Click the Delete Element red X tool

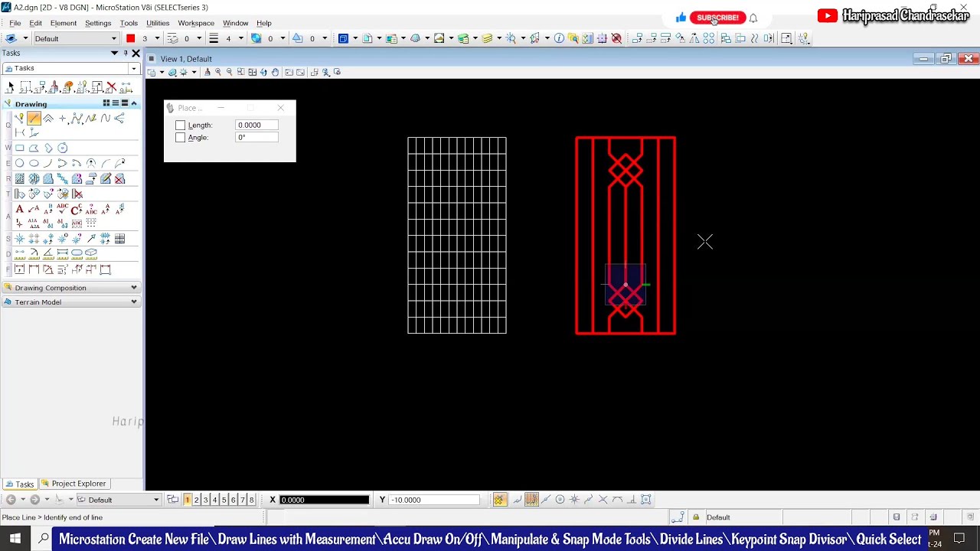(x=111, y=87)
